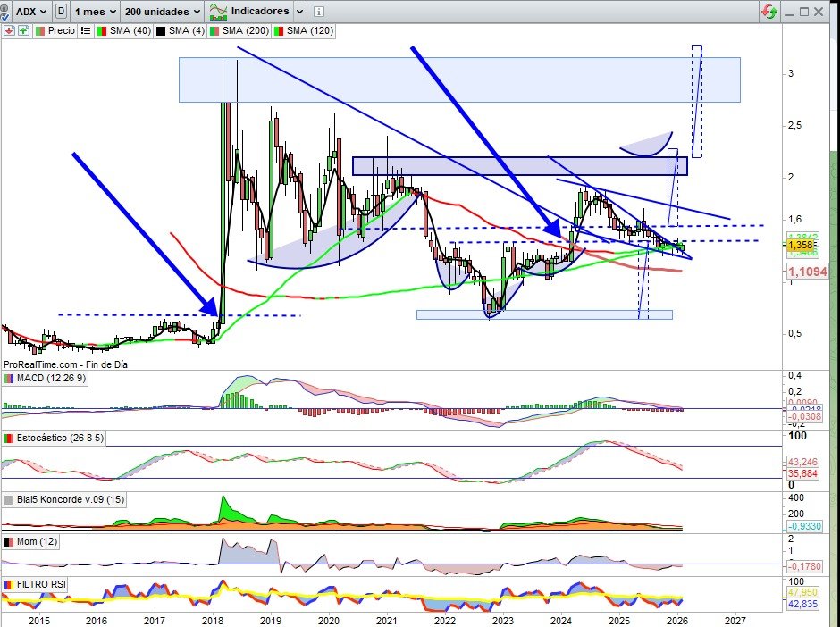Click the SMA (40) indicator label
This screenshot has width=840, height=627.
pos(130,30)
